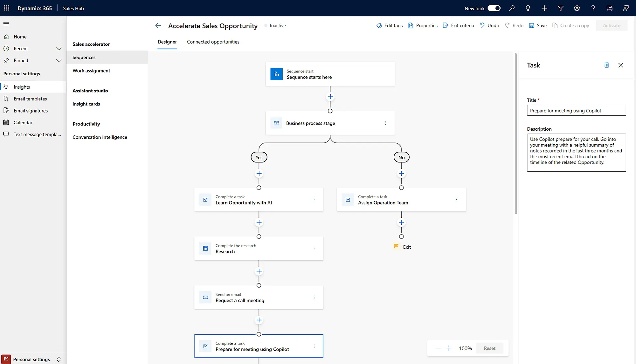Open the advanced filter funnel icon

click(x=561, y=8)
